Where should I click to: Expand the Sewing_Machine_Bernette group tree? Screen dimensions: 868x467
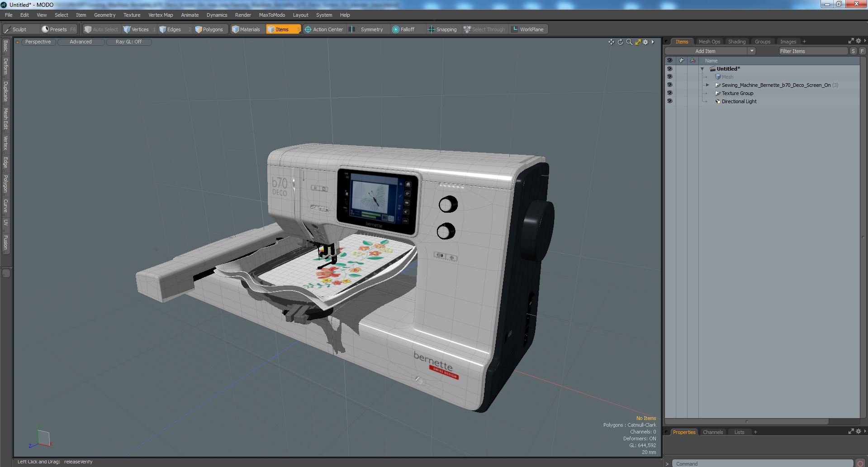(708, 85)
